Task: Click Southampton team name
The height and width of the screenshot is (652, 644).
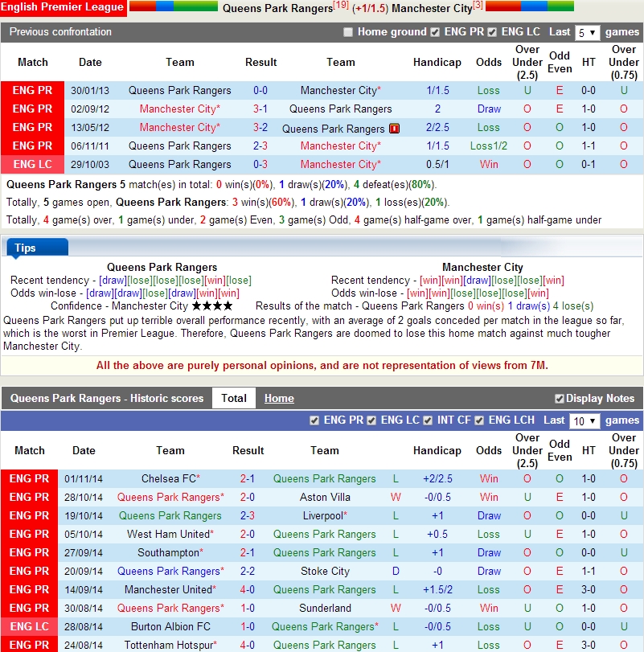Action: [168, 552]
